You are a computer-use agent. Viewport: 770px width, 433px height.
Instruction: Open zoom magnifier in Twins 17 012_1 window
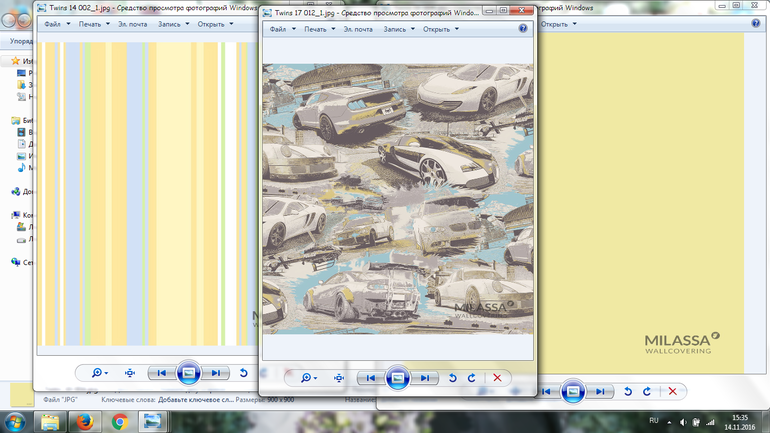point(307,378)
